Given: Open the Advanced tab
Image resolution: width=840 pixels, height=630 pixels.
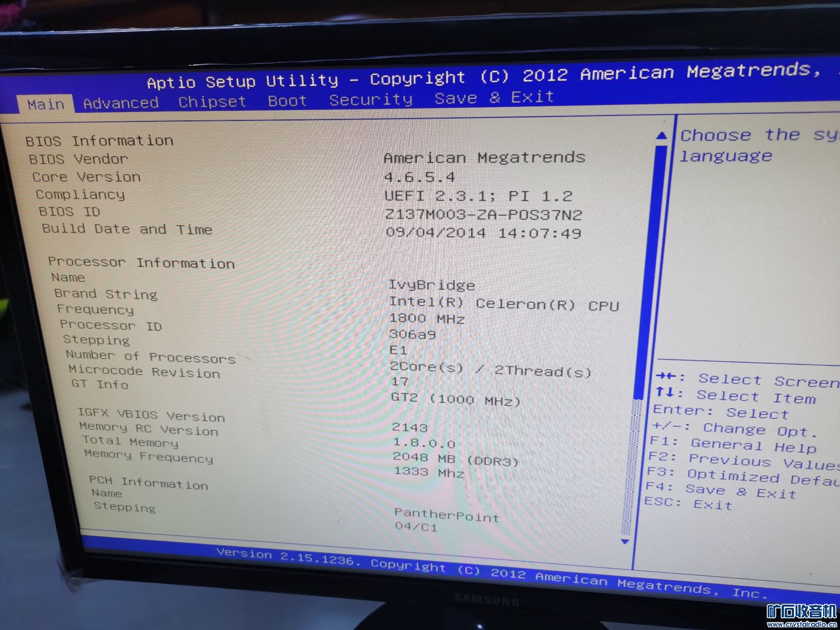Looking at the screenshot, I should (121, 103).
